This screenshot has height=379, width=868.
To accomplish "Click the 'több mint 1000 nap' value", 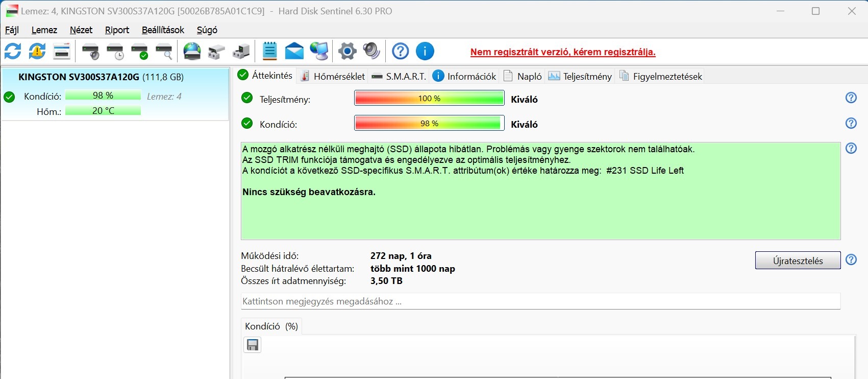I will point(413,269).
